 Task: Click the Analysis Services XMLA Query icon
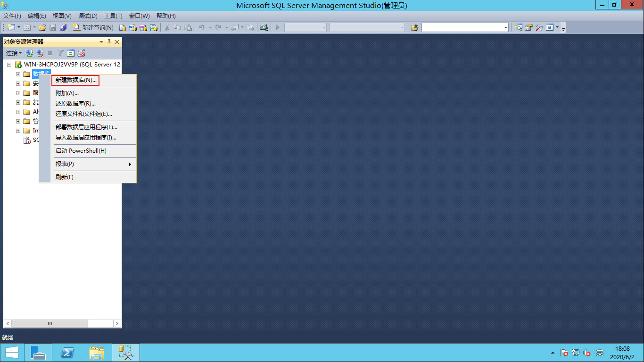pos(154,27)
